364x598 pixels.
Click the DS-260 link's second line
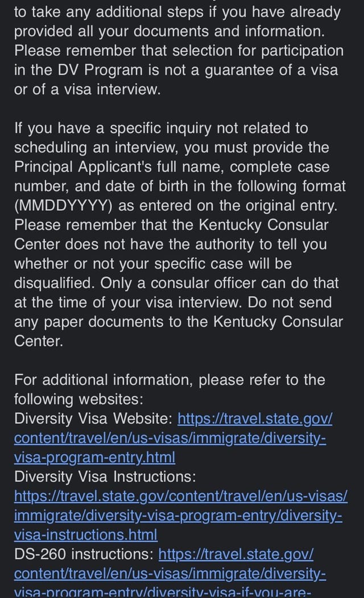point(170,574)
